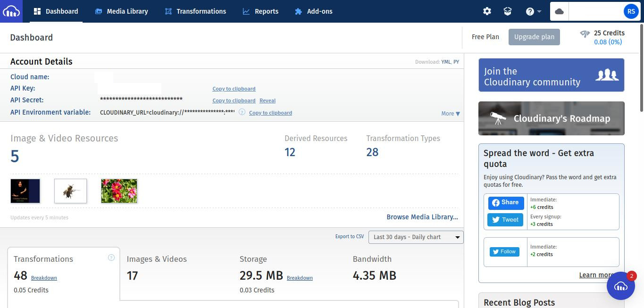Click the community people icon
Viewport: 644px width, 308px height.
pyautogui.click(x=607, y=75)
